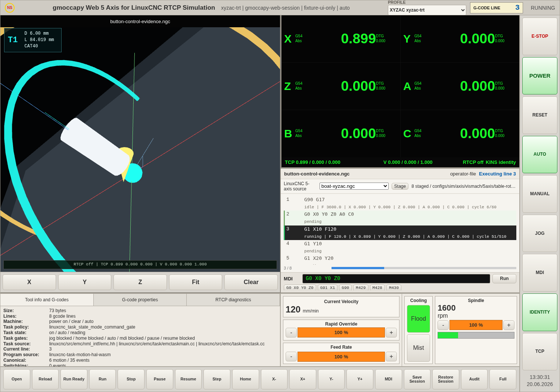Click the Spindle 100 % override bar
This screenshot has width=560, height=392.
[x=476, y=325]
